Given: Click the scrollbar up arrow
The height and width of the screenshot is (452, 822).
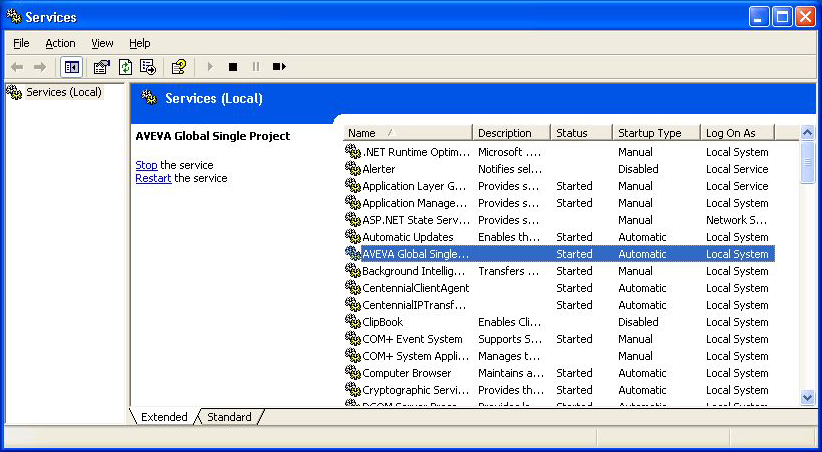Looking at the screenshot, I should point(807,133).
